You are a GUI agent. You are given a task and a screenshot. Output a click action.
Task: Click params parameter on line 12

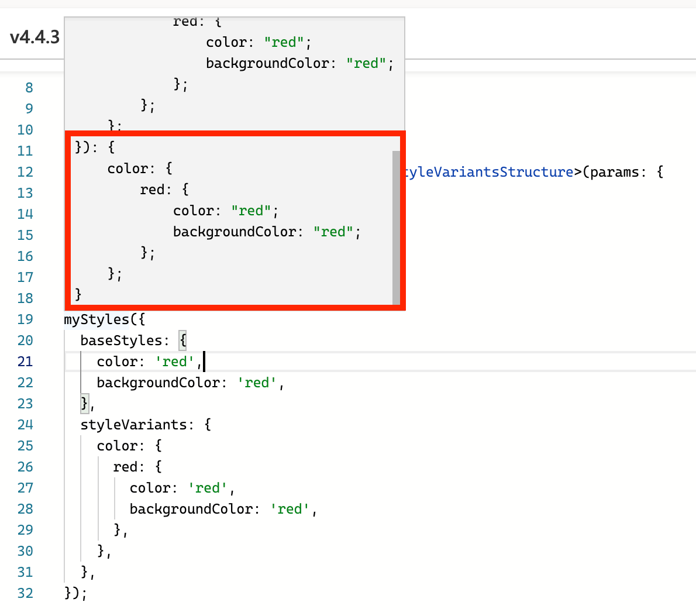pyautogui.click(x=614, y=172)
